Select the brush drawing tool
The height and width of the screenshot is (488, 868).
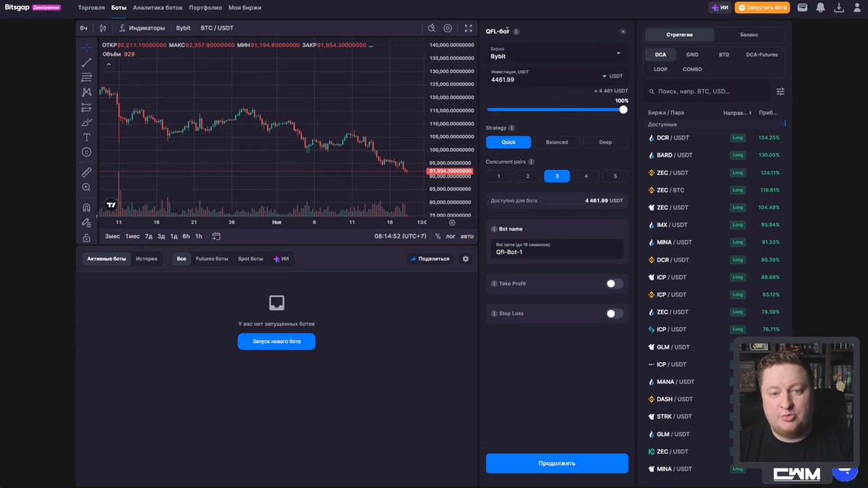pyautogui.click(x=87, y=122)
